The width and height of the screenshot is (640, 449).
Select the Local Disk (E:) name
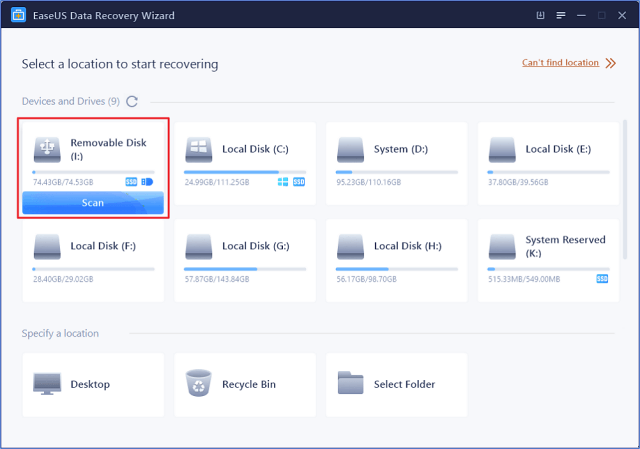(558, 149)
